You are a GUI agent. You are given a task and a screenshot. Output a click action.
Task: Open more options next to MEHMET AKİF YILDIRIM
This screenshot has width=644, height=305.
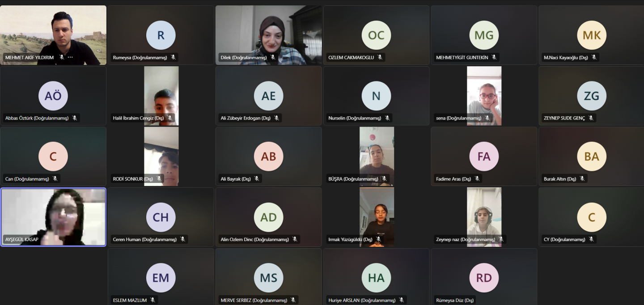pyautogui.click(x=70, y=57)
